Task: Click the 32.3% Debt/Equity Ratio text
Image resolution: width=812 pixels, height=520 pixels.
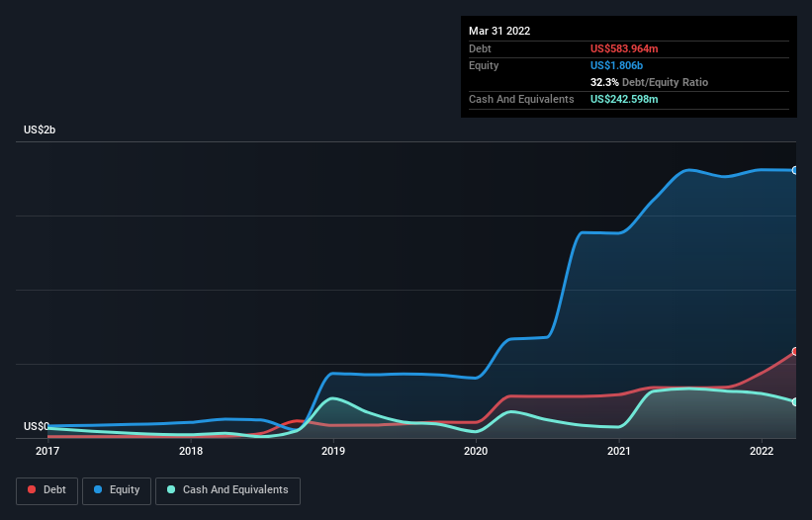Action: click(649, 82)
